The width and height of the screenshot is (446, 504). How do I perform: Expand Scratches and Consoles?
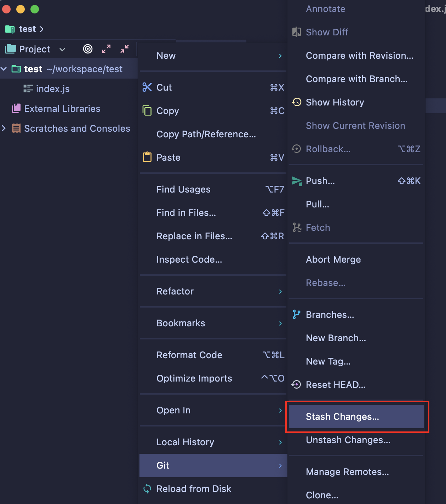pos(4,128)
